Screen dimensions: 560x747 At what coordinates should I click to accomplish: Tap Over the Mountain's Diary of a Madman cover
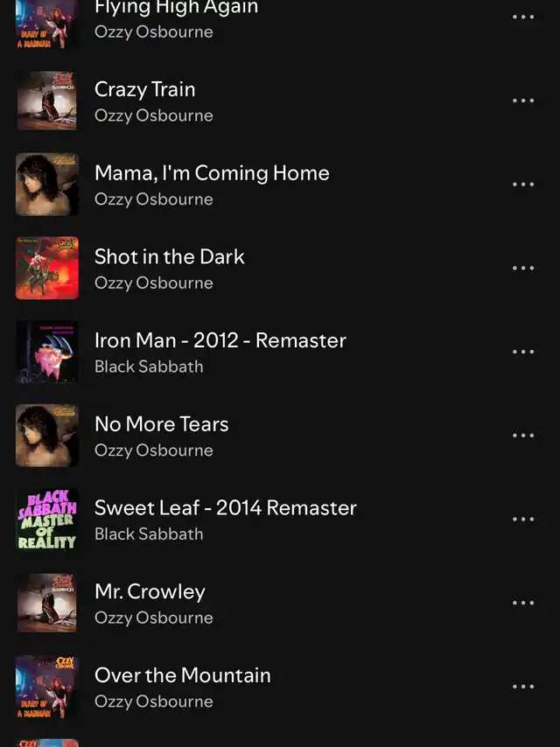point(47,687)
